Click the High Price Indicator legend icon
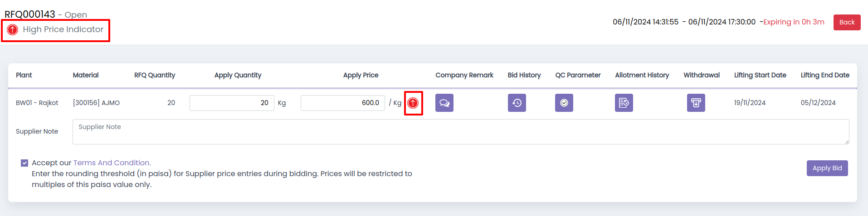This screenshot has height=216, width=868. 13,30
